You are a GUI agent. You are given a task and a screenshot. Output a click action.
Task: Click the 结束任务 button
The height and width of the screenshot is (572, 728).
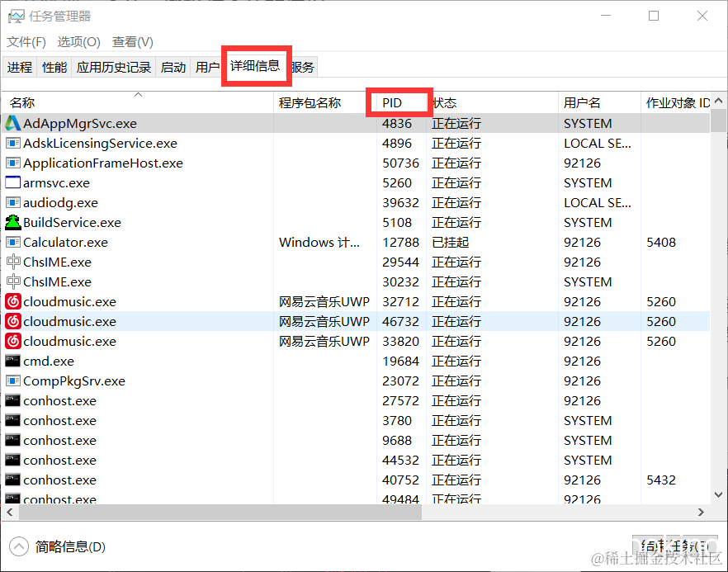675,546
